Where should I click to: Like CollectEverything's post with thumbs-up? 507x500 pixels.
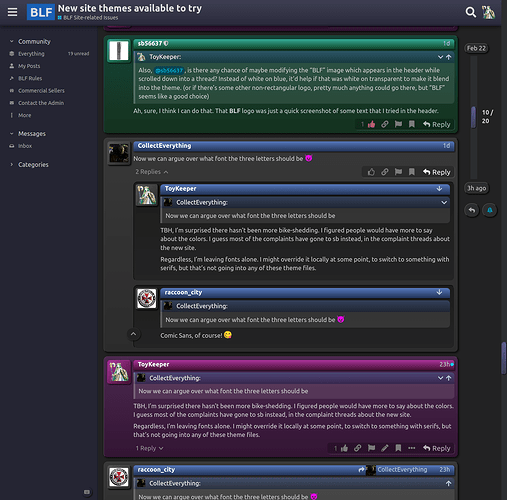point(371,172)
